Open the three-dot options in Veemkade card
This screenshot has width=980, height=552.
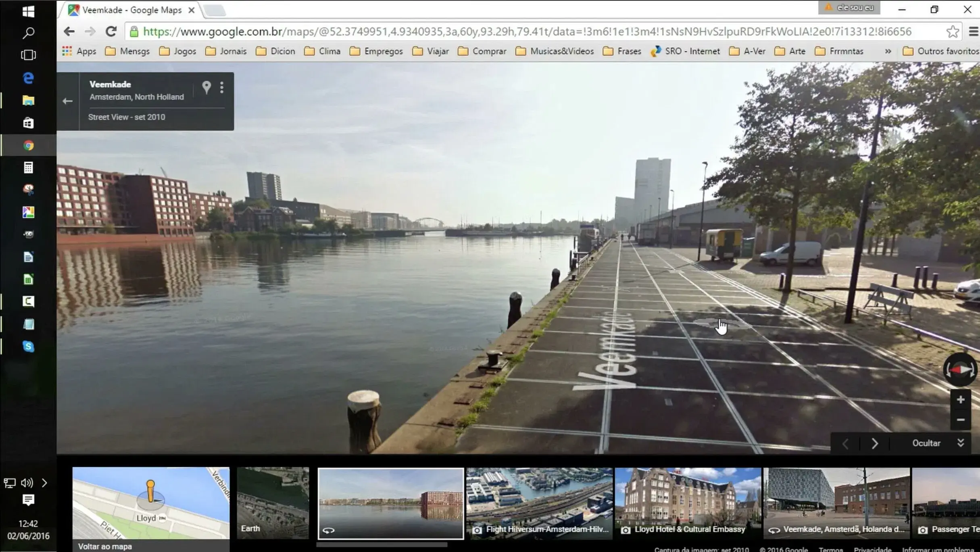point(221,87)
